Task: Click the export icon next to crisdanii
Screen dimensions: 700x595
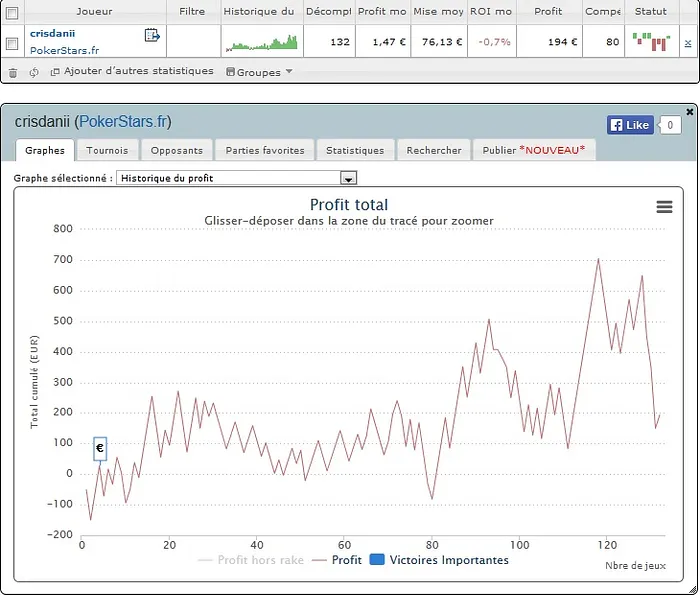Action: click(x=152, y=35)
